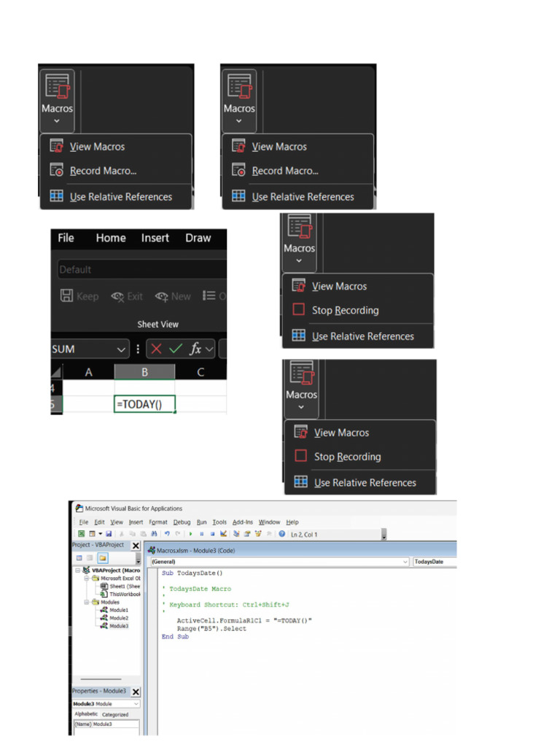This screenshot has width=560, height=747.
Task: Collapse the VBAProject tree node
Action: [x=77, y=570]
